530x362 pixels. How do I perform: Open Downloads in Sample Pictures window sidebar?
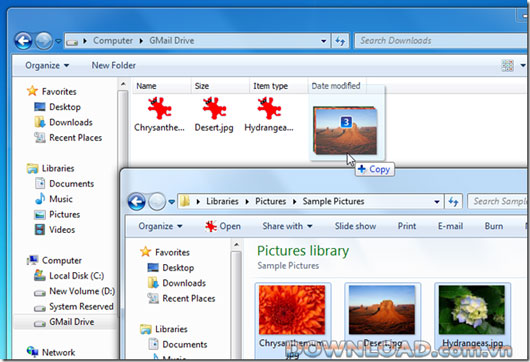[177, 283]
